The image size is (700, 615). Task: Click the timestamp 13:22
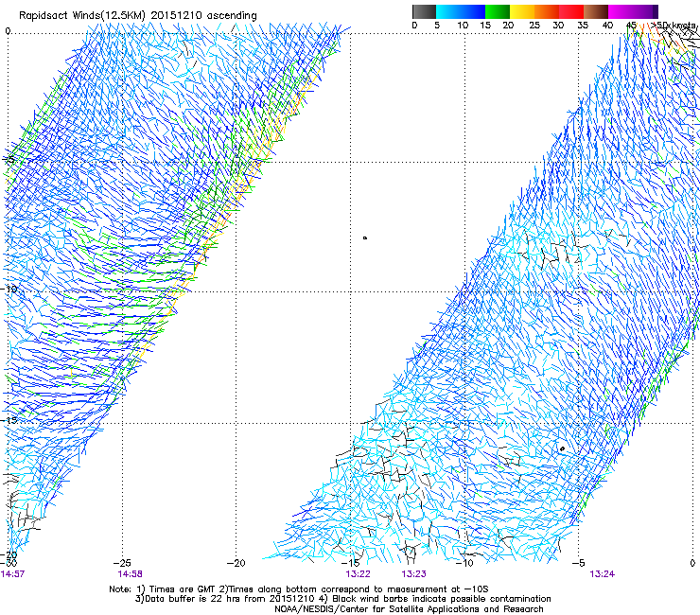point(358,574)
